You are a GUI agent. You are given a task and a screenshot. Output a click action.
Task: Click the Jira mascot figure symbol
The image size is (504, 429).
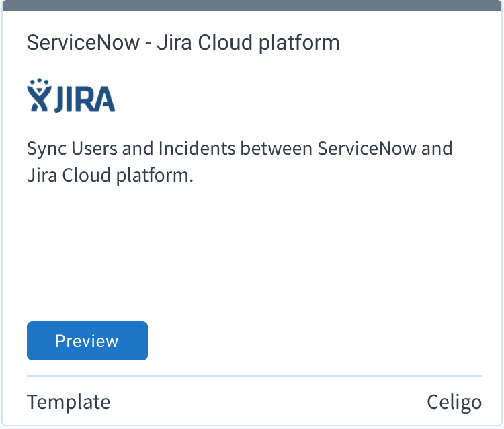(x=39, y=95)
